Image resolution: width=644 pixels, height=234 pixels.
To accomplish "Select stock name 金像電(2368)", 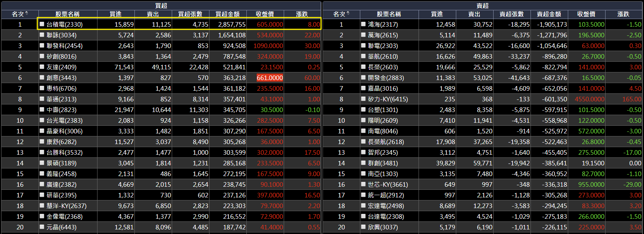I will pyautogui.click(x=64, y=216).
